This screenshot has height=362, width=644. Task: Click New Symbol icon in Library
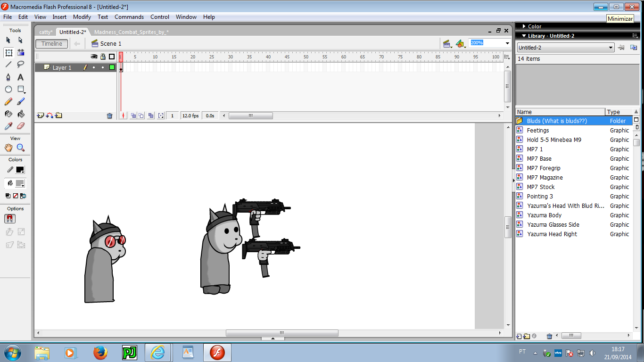coord(519,336)
